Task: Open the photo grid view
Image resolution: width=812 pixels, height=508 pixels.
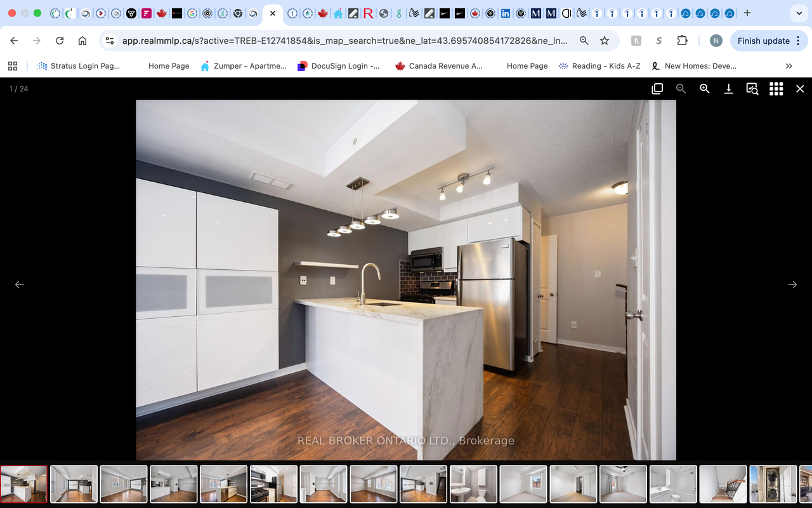Action: point(776,89)
